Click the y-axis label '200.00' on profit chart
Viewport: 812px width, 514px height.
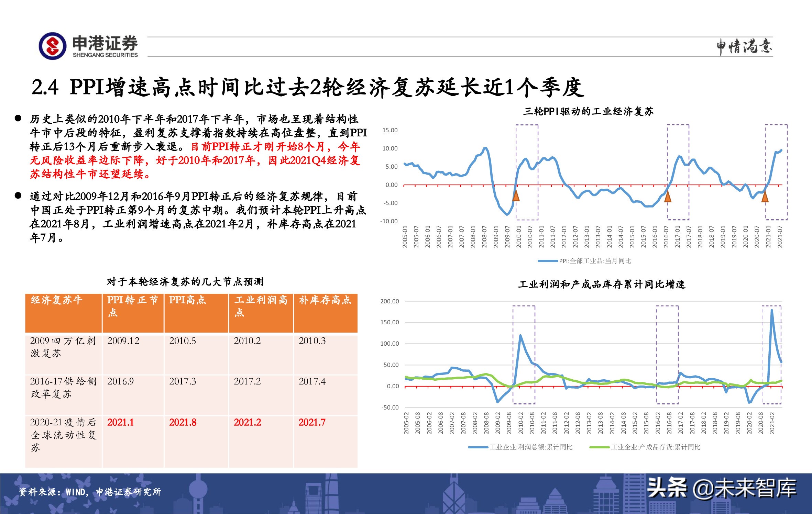389,301
